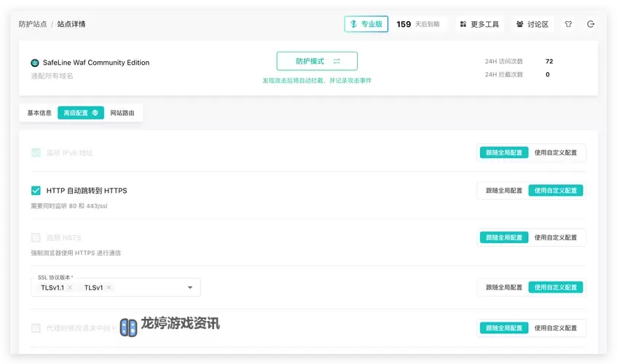Click the theme shirt icon
The width and height of the screenshot is (617, 364).
click(x=568, y=24)
